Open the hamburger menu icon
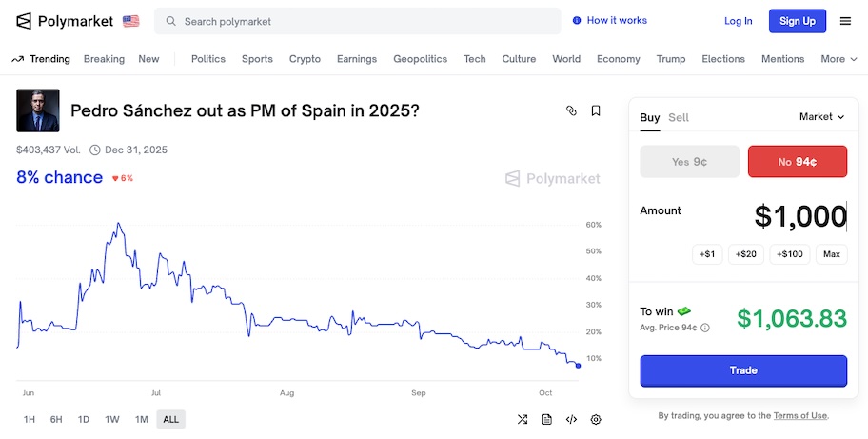Screen dimensions: 868x439 pyautogui.click(x=845, y=21)
